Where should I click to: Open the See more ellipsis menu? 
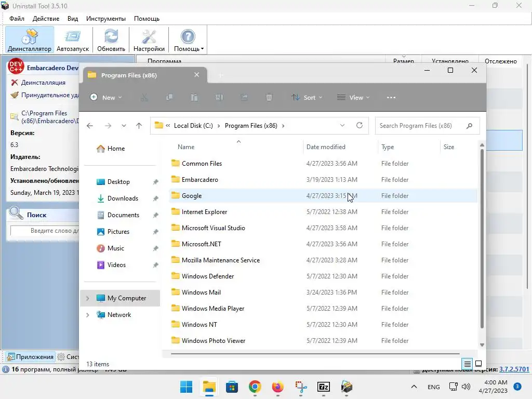pos(391,97)
